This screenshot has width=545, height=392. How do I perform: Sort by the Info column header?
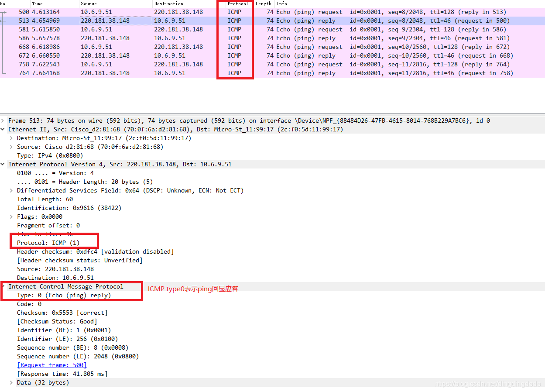[x=281, y=3]
